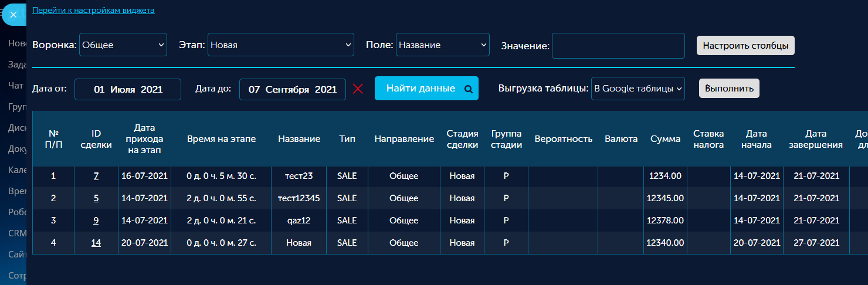
Task: Close the widget panel with X button
Action: click(13, 15)
